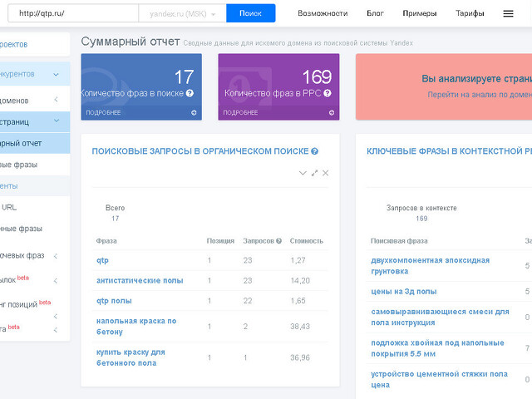Click the Позиция column header
This screenshot has width=532, height=399.
[x=220, y=241]
